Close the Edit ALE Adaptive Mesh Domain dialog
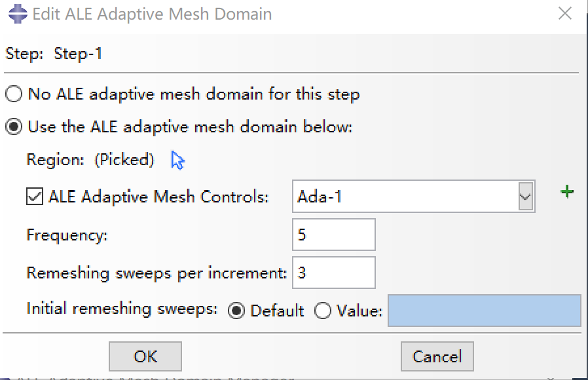 pyautogui.click(x=564, y=13)
